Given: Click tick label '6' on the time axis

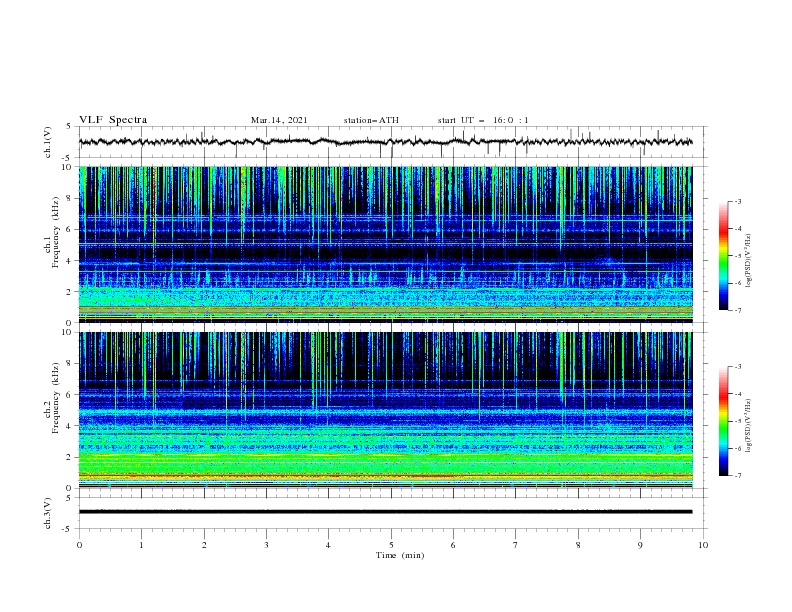Looking at the screenshot, I should 454,545.
